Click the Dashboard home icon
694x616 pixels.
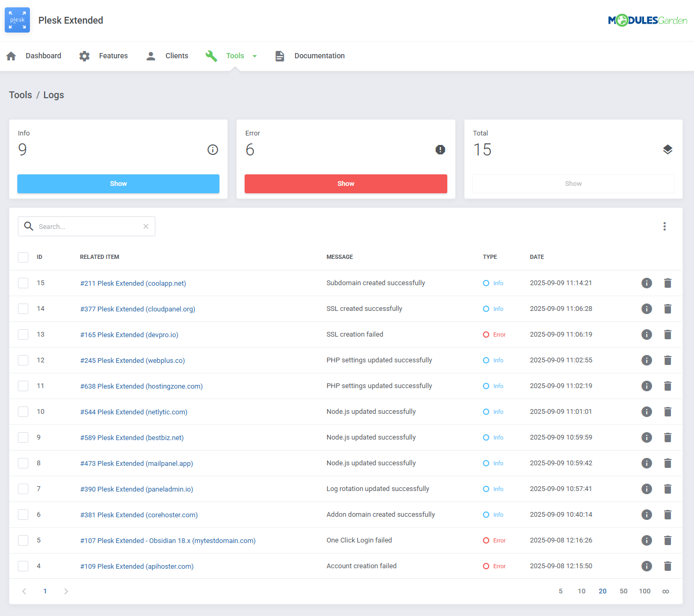coord(10,56)
